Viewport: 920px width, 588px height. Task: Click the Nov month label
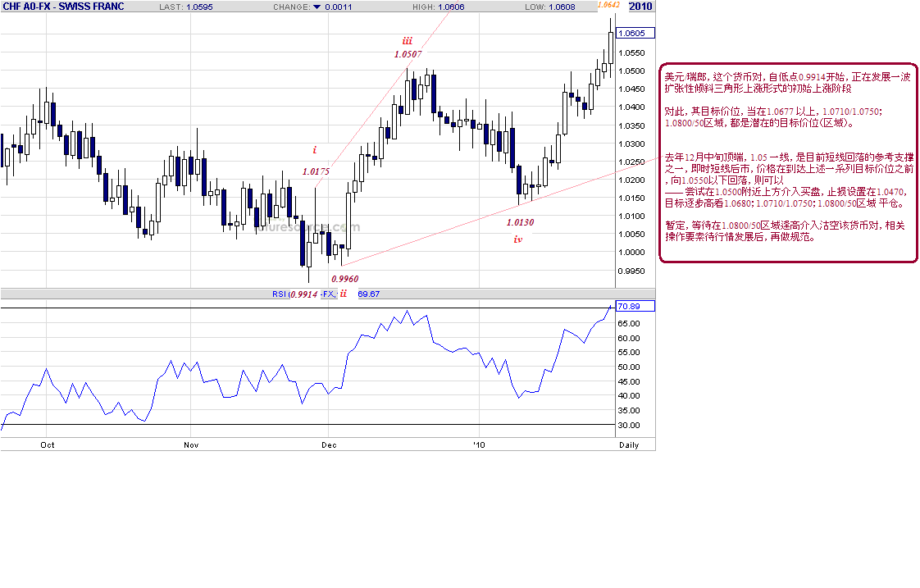[191, 444]
